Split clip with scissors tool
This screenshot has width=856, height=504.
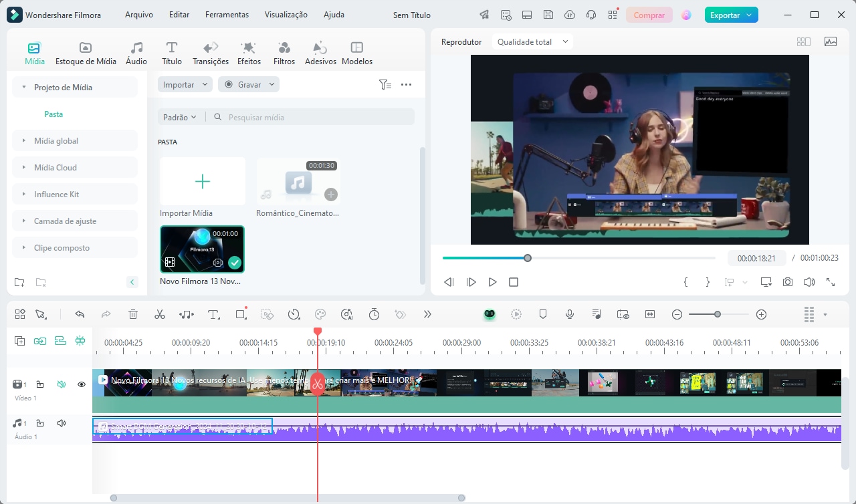click(x=159, y=314)
